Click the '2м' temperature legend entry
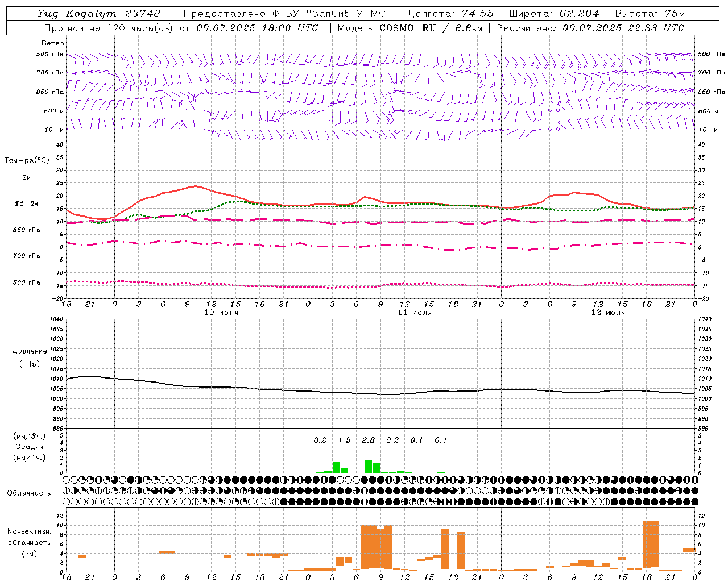This screenshot has height=582, width=728. coord(27,177)
